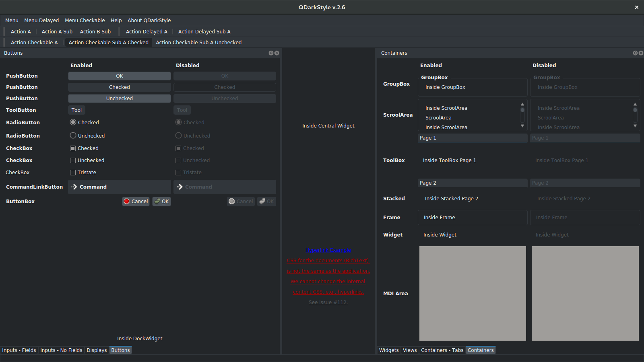Click Action B Sub toolbar item
This screenshot has width=644, height=362.
coord(95,32)
